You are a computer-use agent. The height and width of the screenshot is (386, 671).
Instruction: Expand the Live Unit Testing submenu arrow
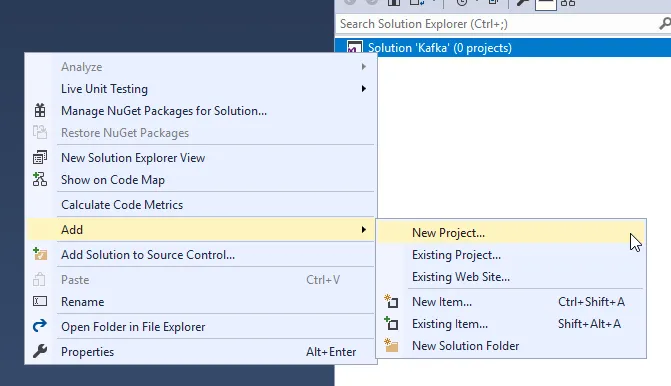(x=363, y=89)
